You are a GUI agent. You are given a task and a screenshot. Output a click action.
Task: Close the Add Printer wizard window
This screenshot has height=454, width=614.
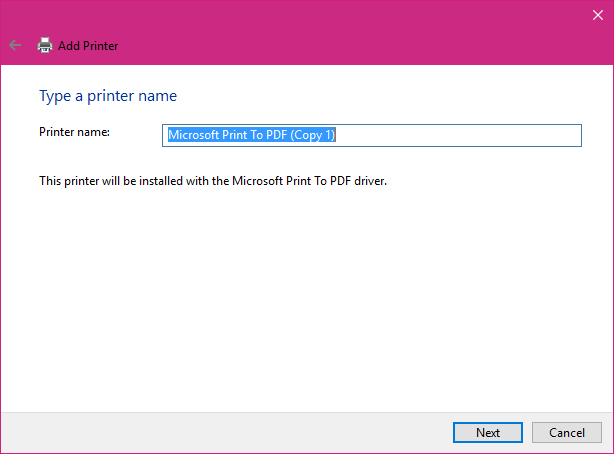598,15
